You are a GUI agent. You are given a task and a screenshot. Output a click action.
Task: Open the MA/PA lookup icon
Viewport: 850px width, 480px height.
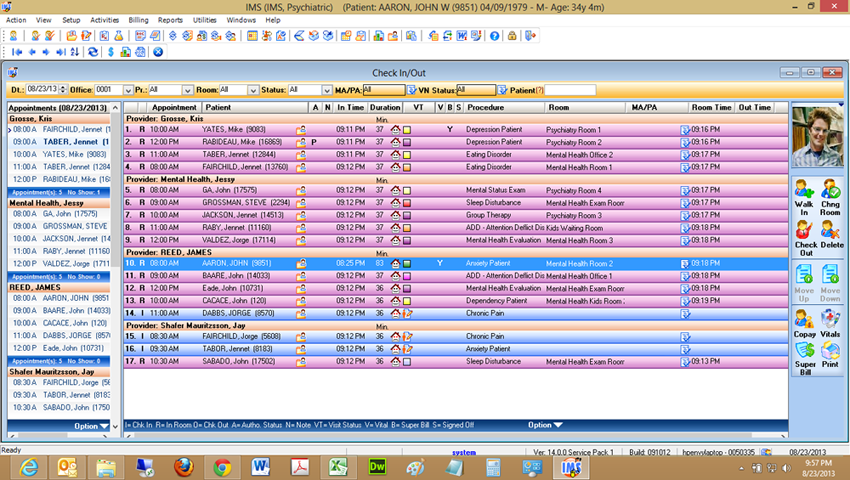click(411, 90)
